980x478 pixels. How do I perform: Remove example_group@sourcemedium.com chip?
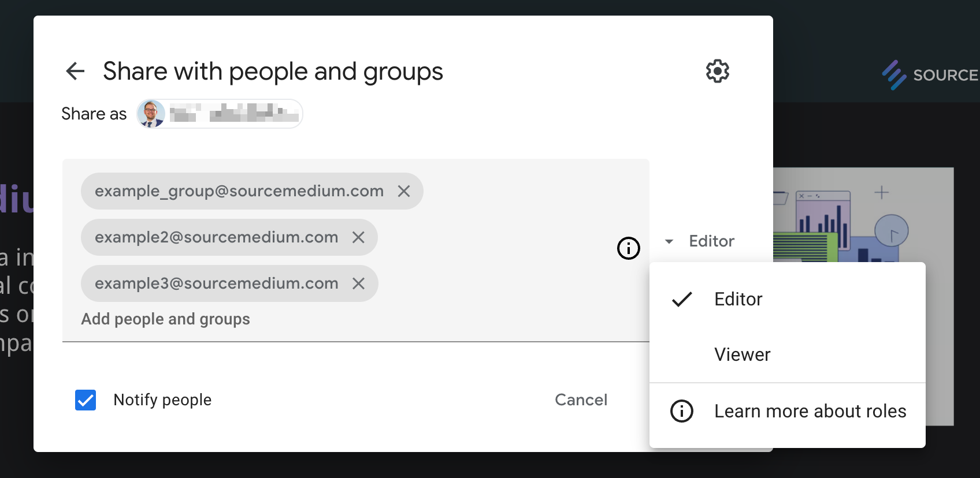point(404,191)
